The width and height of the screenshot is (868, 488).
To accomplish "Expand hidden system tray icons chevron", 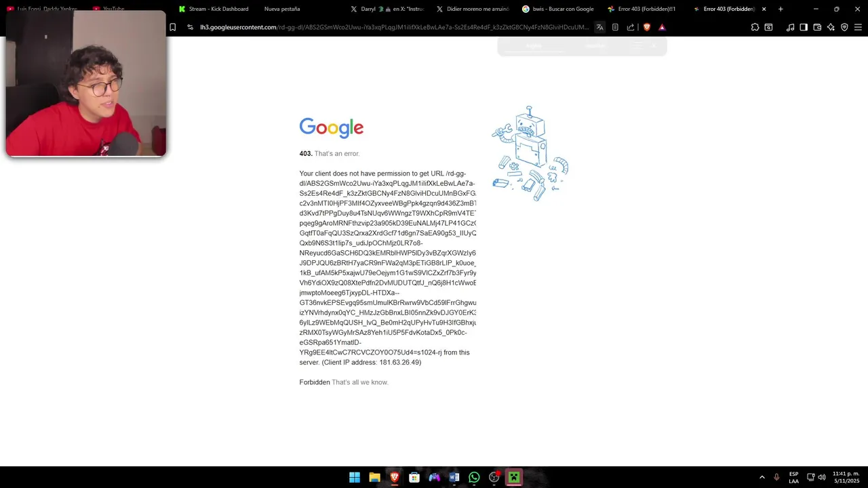I will 762,477.
